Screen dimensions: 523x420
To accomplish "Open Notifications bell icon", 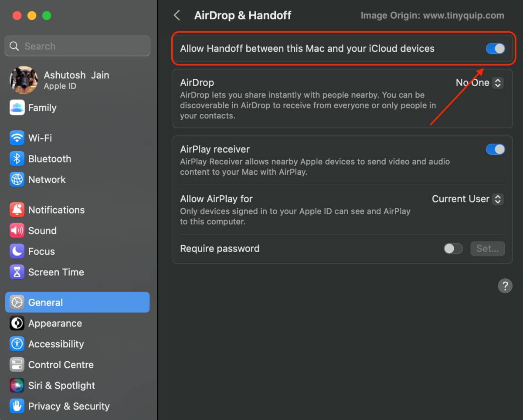I will 17,210.
